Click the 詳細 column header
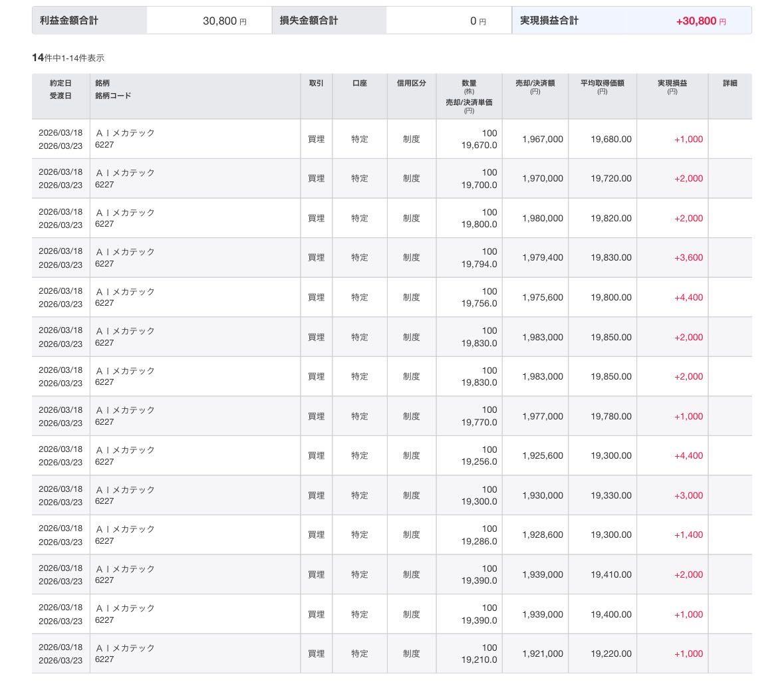 (x=729, y=83)
